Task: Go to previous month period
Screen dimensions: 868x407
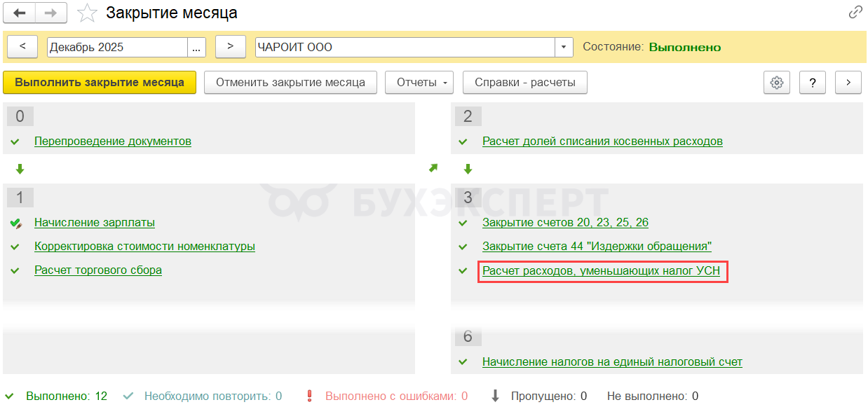Action: tap(23, 47)
